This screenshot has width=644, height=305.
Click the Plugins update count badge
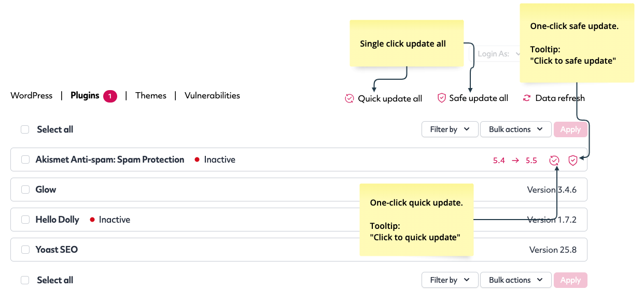(x=110, y=96)
